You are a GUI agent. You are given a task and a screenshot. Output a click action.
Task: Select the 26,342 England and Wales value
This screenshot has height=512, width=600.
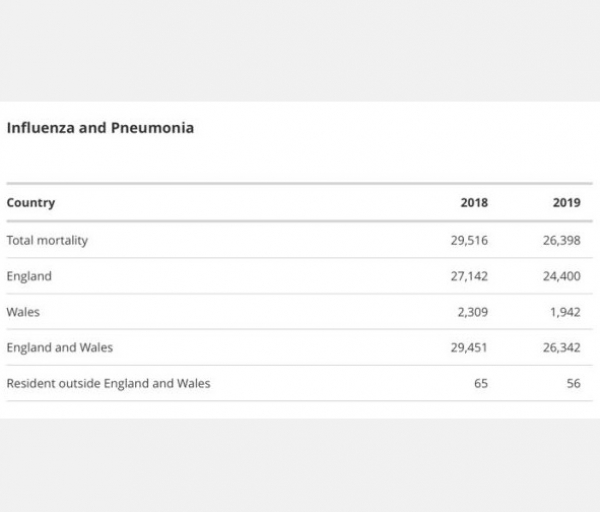[x=562, y=347]
